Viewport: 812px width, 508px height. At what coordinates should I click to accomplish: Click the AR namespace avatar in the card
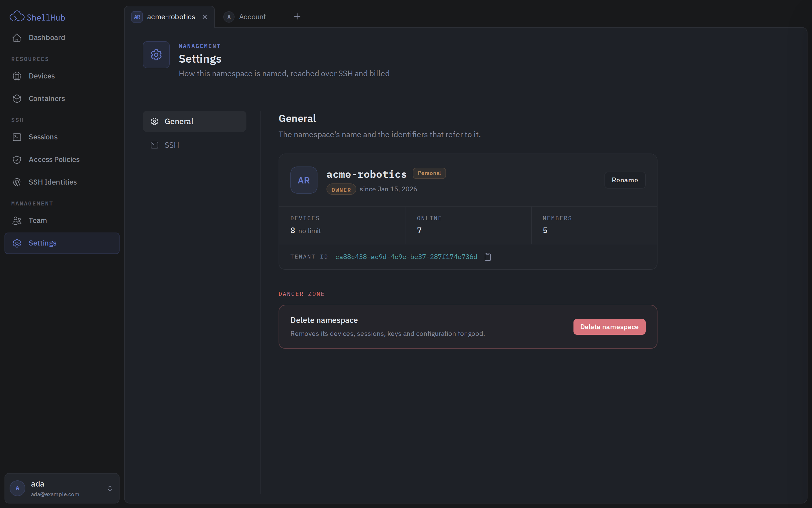pos(304,180)
